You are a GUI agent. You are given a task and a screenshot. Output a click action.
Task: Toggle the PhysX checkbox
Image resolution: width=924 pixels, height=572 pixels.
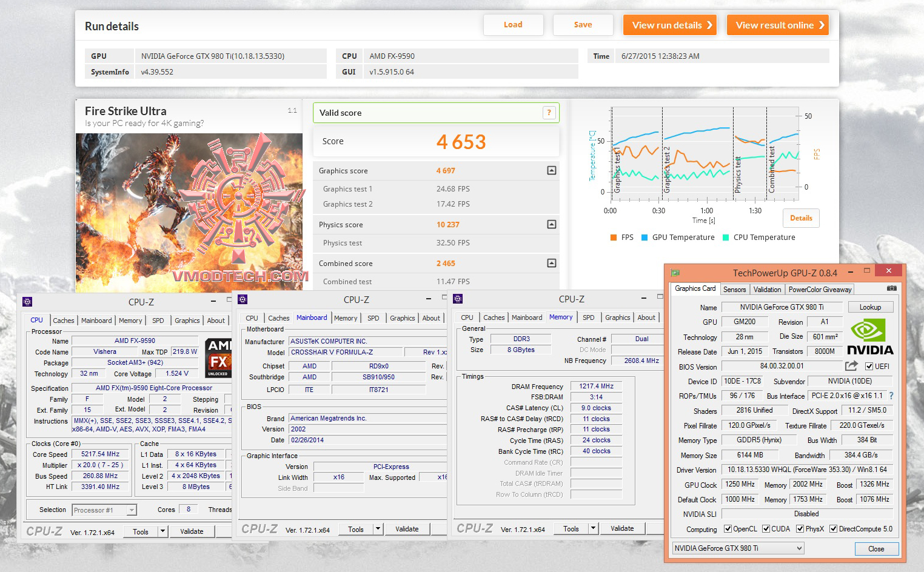point(800,529)
